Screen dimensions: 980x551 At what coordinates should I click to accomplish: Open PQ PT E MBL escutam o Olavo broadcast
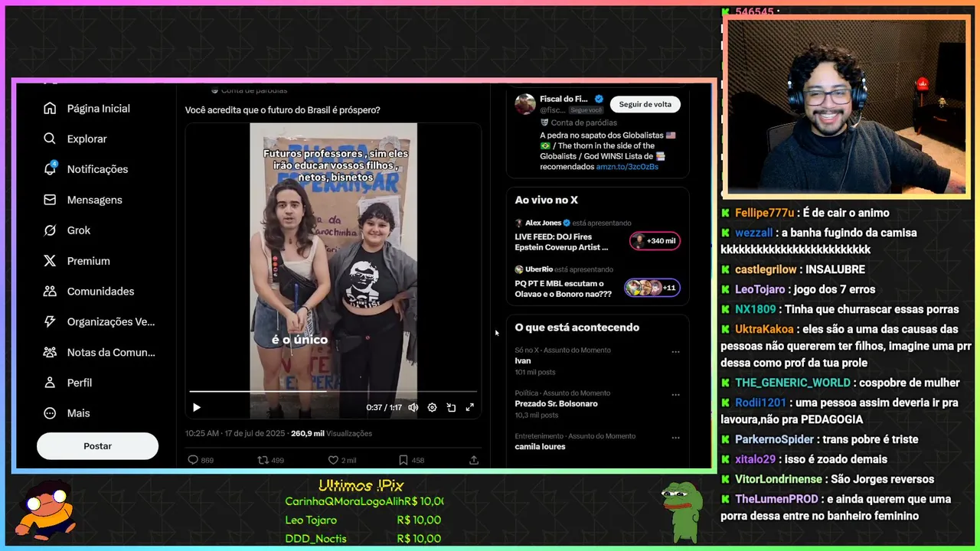click(x=563, y=289)
